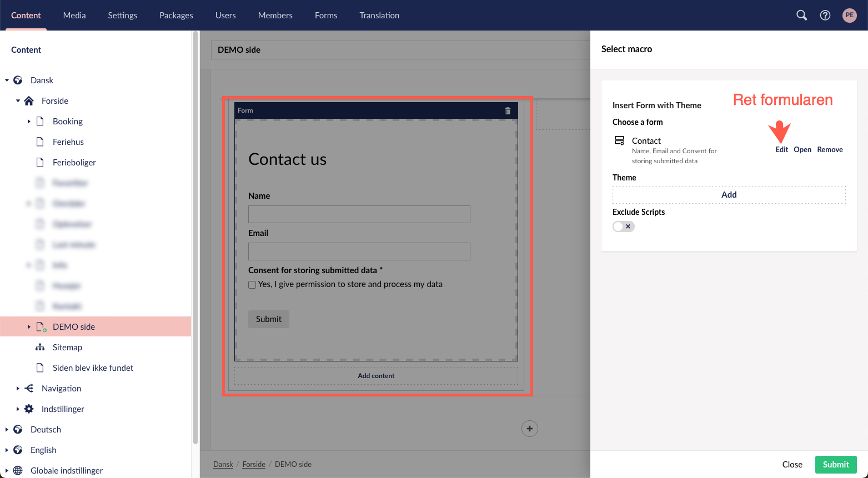Click the Email input field

point(359,251)
